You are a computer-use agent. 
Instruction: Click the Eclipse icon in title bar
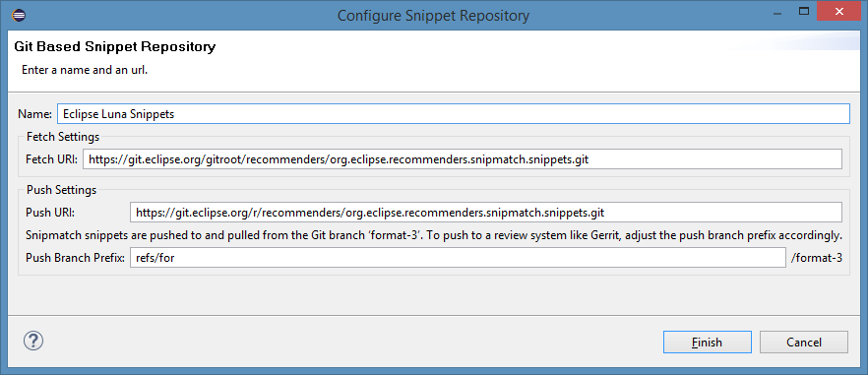(18, 15)
